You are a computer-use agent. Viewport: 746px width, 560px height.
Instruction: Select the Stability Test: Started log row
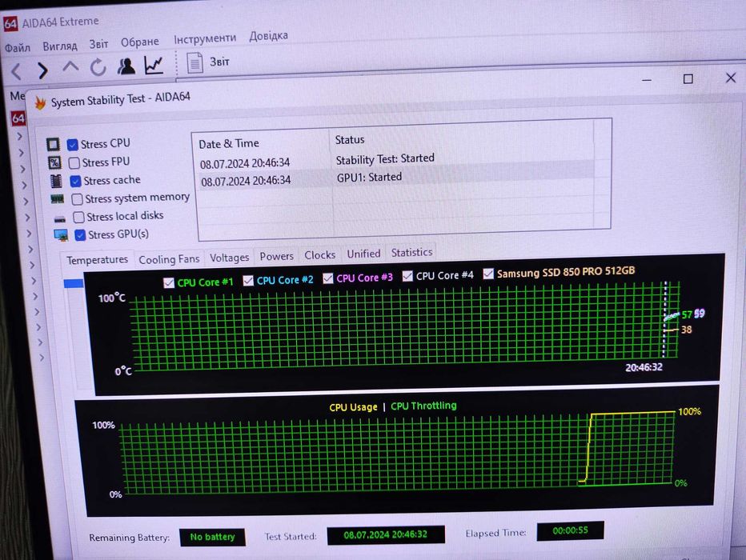[x=396, y=161]
